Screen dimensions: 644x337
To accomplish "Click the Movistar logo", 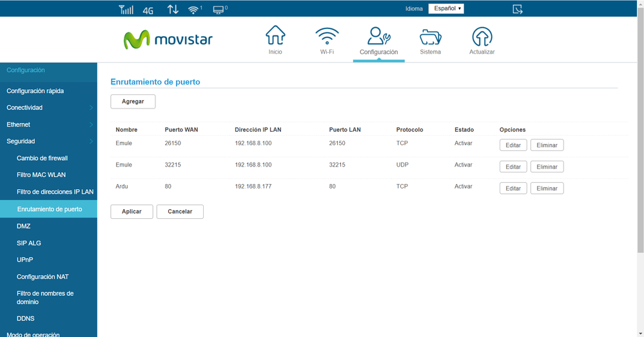I will tap(168, 40).
